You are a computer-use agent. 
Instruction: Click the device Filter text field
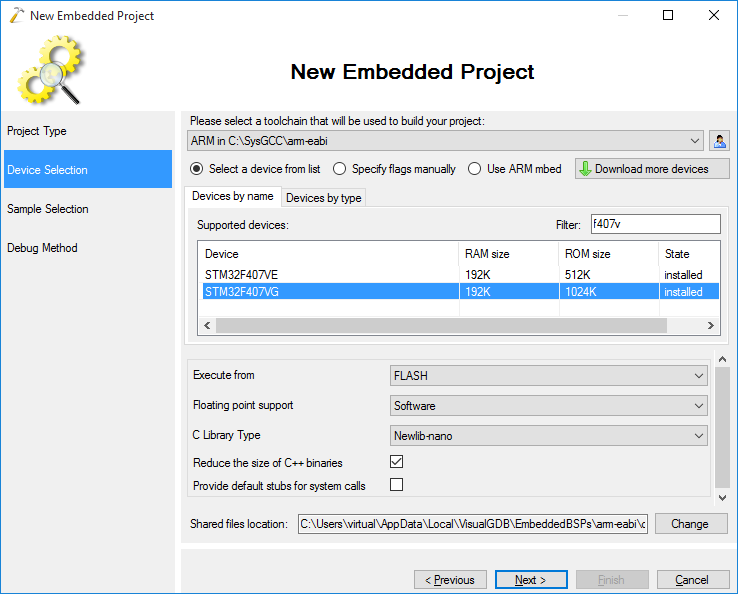point(656,224)
